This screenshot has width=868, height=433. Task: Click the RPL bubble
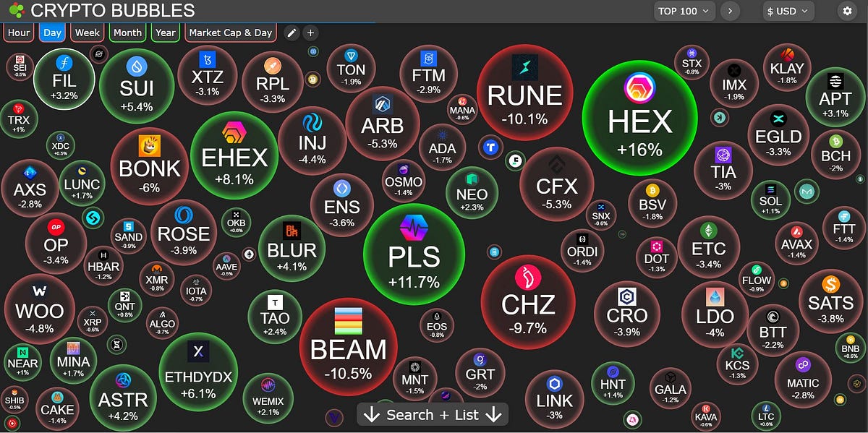[273, 82]
